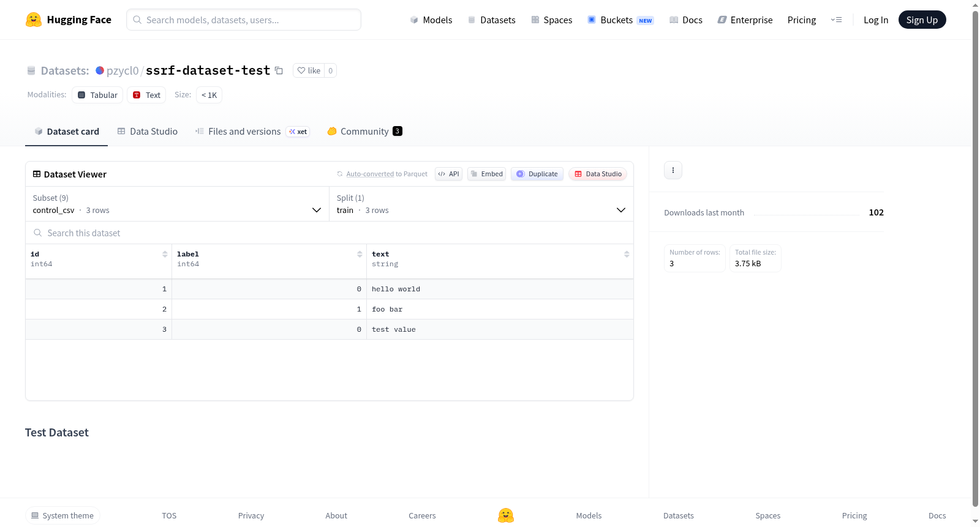Open the footer Docs link
The image size is (980, 527).
point(937,515)
